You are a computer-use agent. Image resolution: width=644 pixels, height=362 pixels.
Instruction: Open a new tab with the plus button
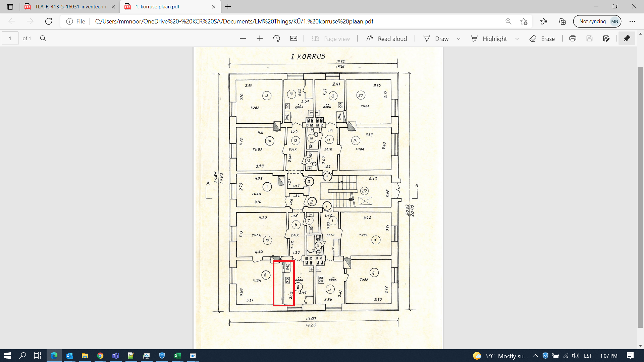228,7
